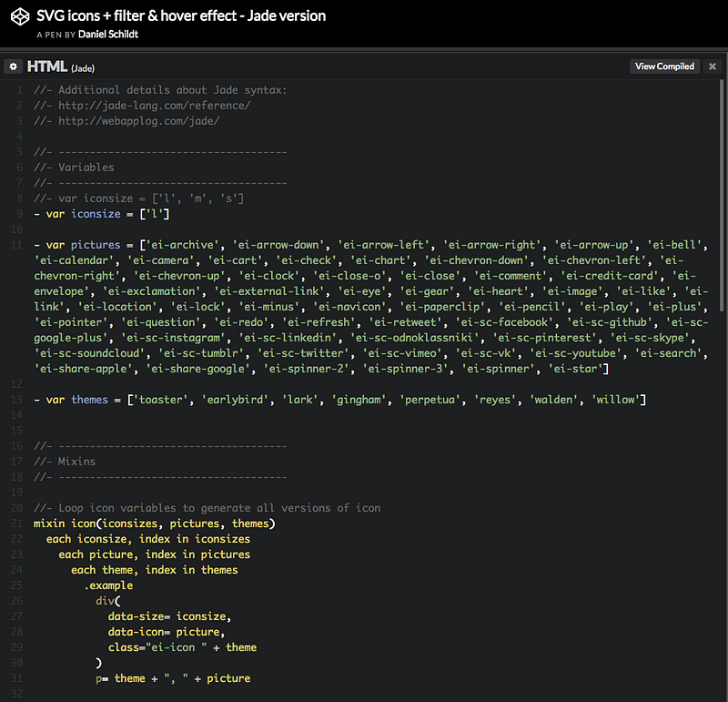Click the 'Loop icon variables' comment line

(x=207, y=508)
